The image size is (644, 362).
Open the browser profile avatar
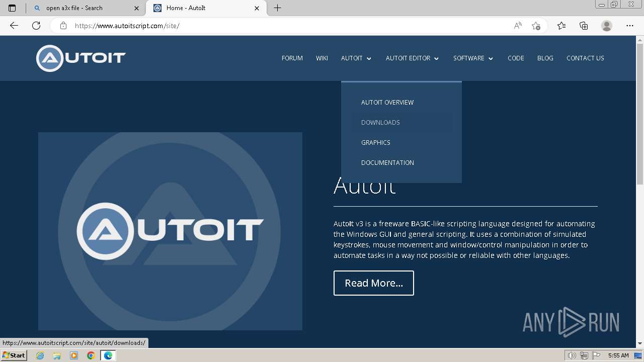[607, 26]
